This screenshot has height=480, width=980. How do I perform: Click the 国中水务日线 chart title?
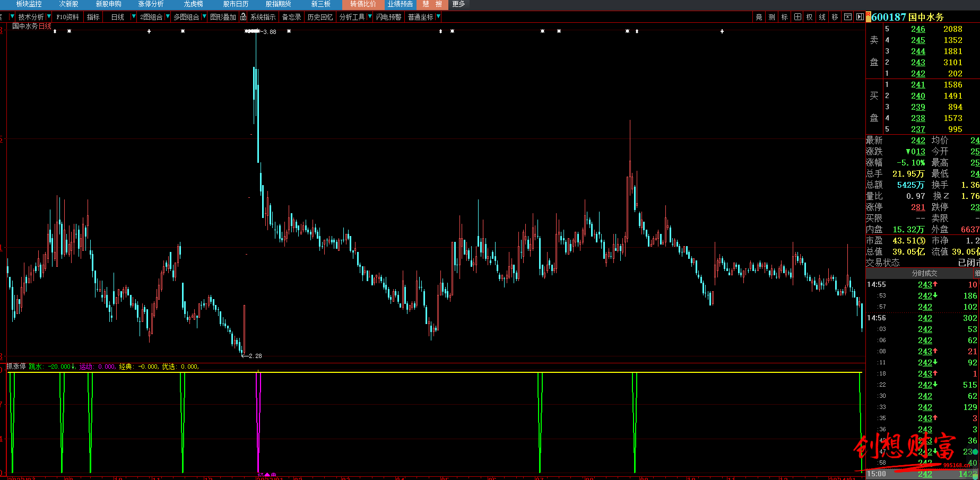[32, 26]
